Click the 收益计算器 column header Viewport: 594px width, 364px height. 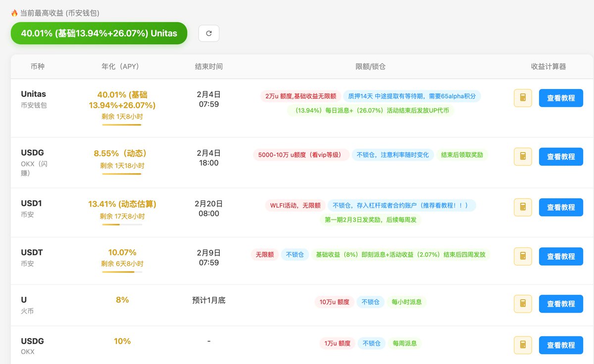[x=548, y=66]
